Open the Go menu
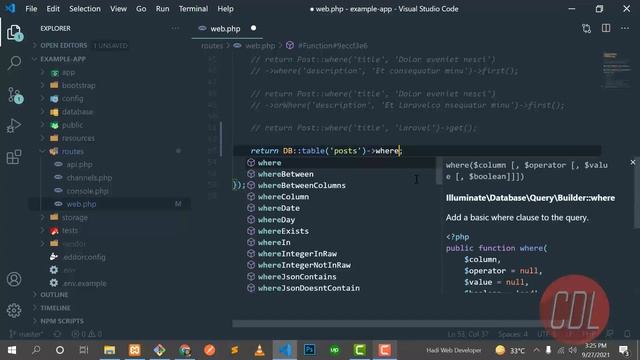 click(141, 9)
